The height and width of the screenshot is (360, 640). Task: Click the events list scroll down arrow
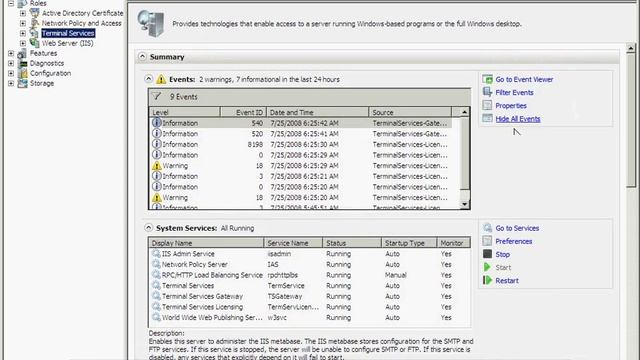click(464, 204)
